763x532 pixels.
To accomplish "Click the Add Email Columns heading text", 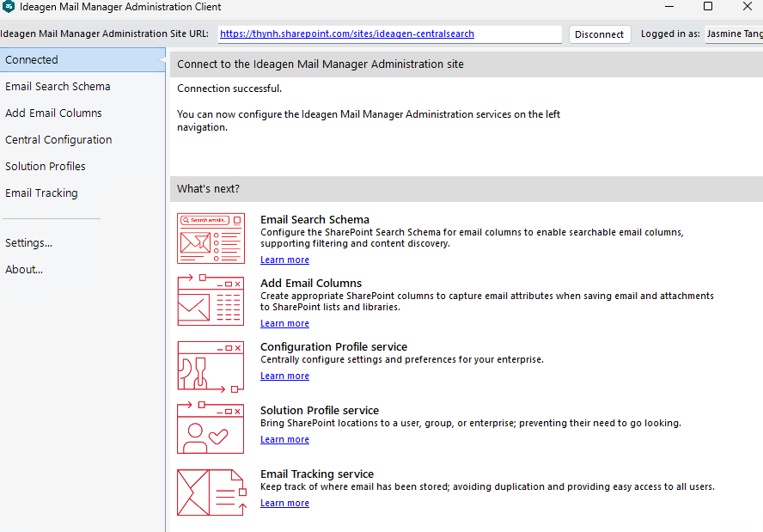I will (311, 284).
